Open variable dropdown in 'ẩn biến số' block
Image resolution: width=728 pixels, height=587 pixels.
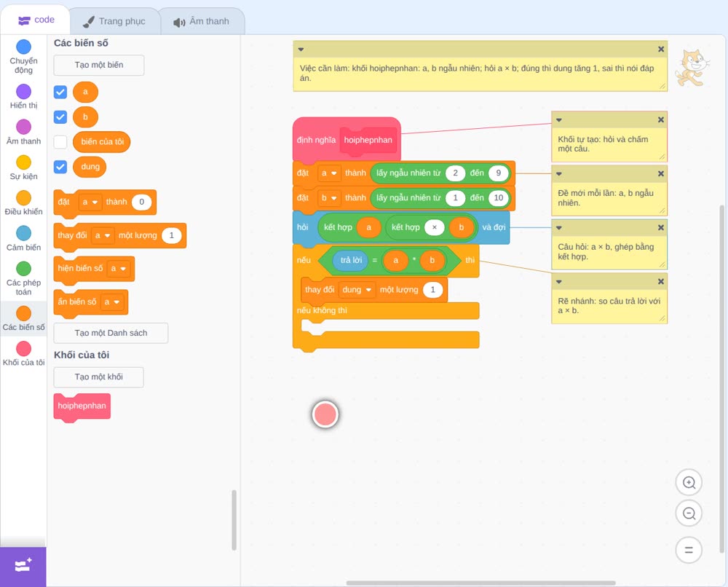coord(112,302)
